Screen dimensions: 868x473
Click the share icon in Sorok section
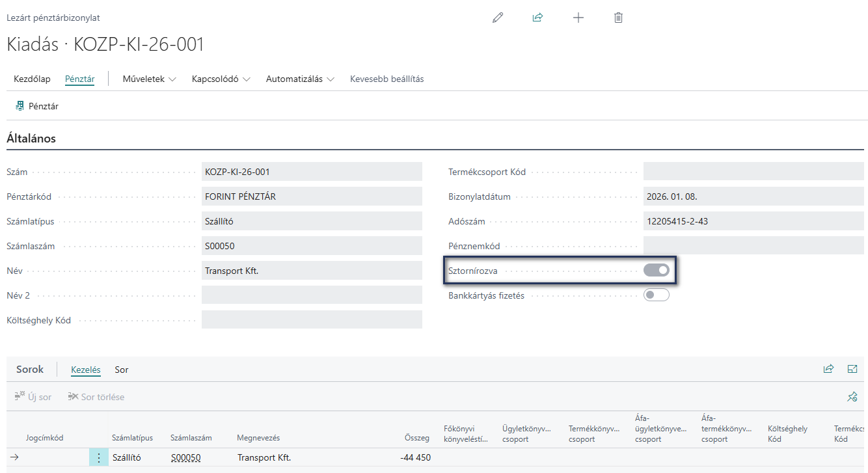(x=828, y=369)
